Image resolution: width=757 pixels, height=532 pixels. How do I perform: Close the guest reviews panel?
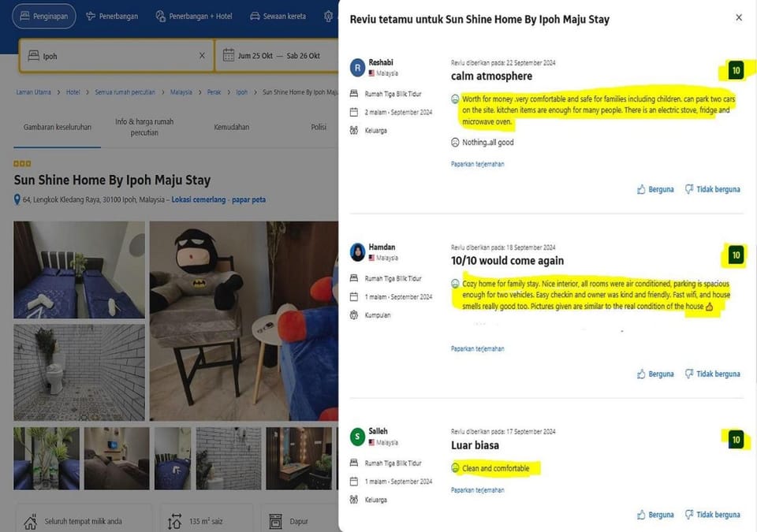click(x=739, y=17)
